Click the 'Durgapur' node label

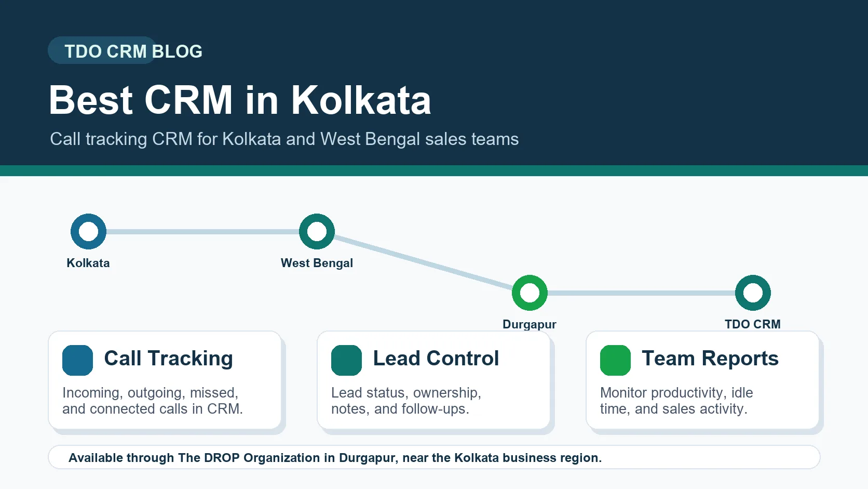530,324
